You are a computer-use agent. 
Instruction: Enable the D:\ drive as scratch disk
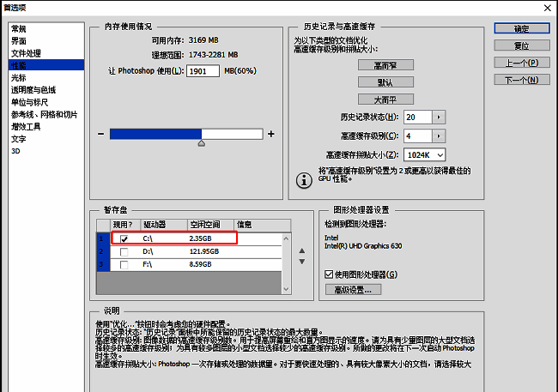124,252
